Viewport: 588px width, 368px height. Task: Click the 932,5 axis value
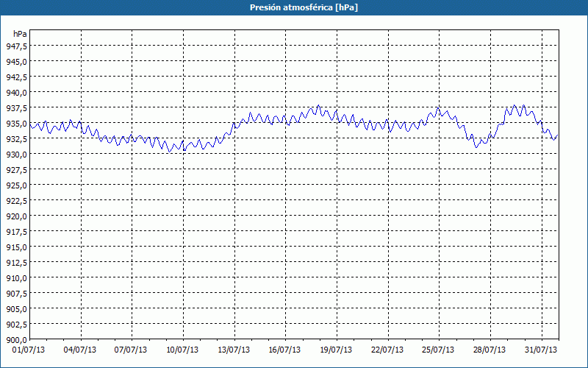16,138
